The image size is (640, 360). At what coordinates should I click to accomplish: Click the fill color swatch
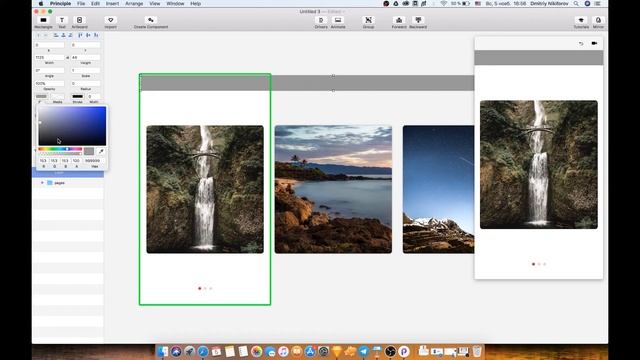[x=41, y=96]
